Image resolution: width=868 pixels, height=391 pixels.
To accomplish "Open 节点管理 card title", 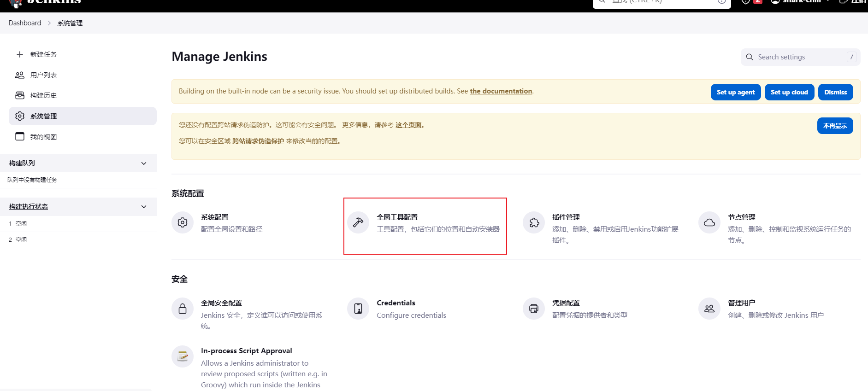I will point(742,217).
